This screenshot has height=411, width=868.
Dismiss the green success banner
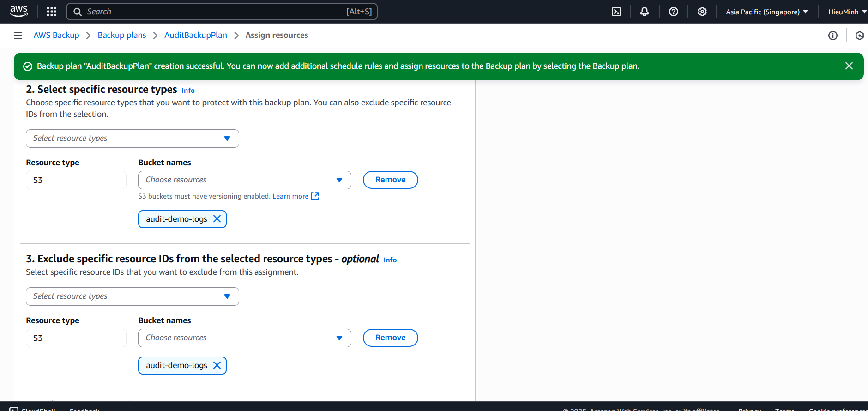[849, 66]
